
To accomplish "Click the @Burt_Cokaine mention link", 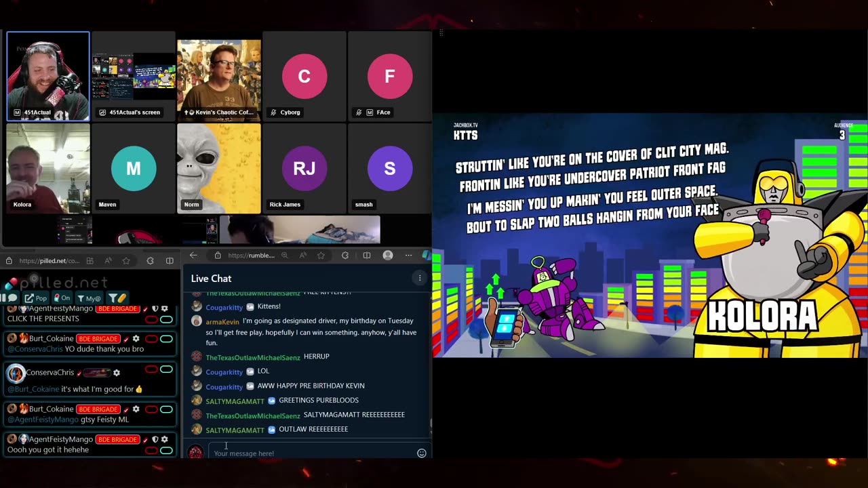I will 33,389.
